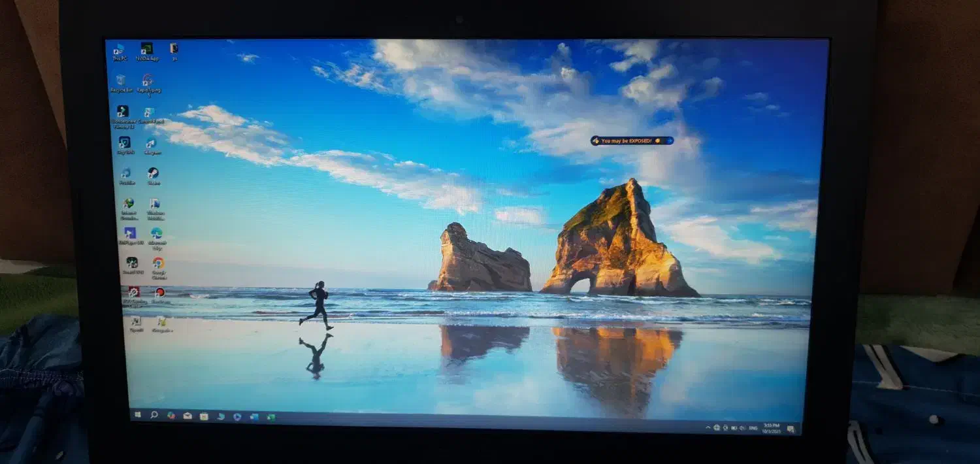Open the Windows Start menu
The image size is (980, 464).
[x=138, y=415]
